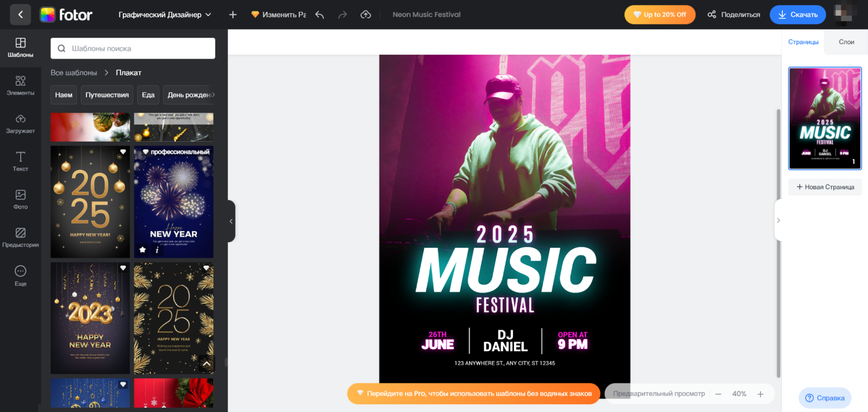The width and height of the screenshot is (868, 412).
Task: Click the zoom in plus control
Action: tap(760, 394)
